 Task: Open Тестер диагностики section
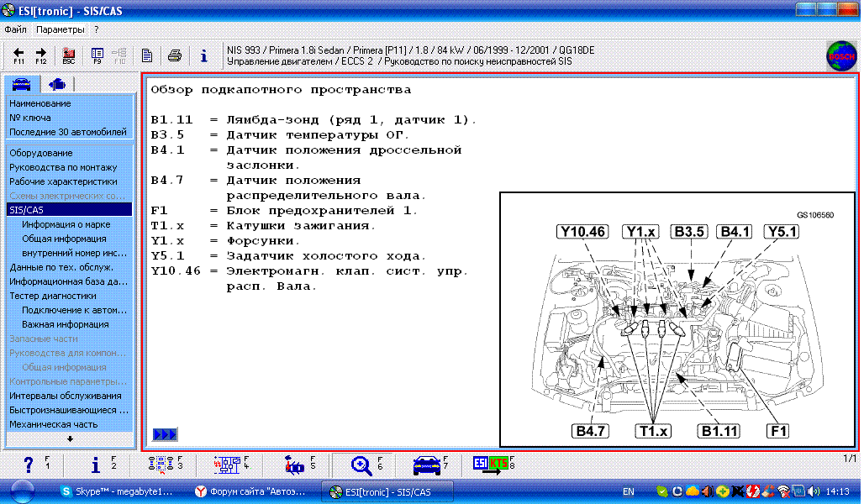point(53,296)
